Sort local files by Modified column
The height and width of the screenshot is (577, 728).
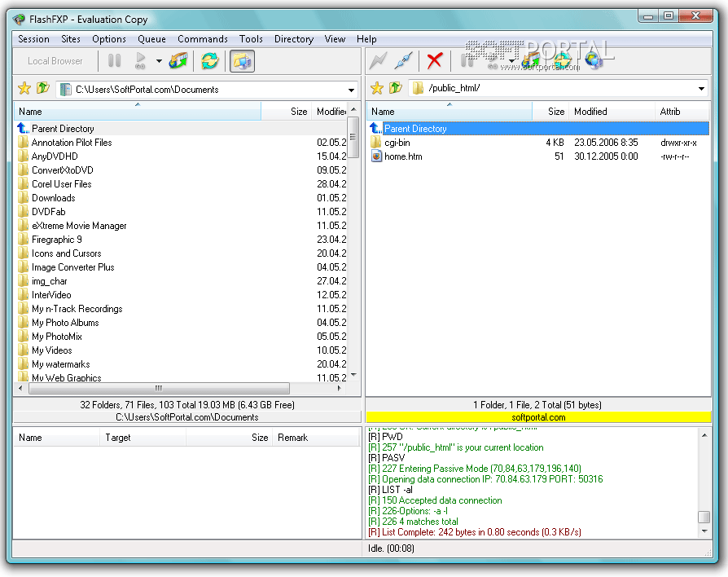coord(330,112)
